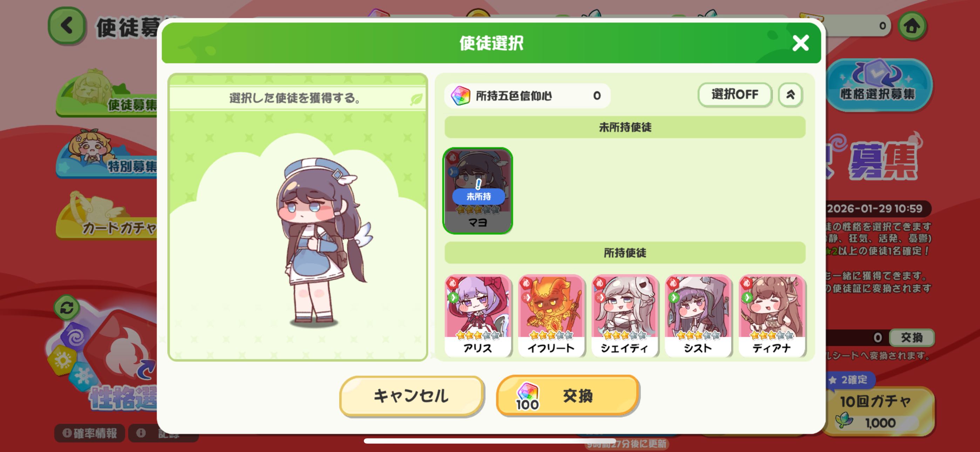Collapse list with double chevron button

pos(790,95)
